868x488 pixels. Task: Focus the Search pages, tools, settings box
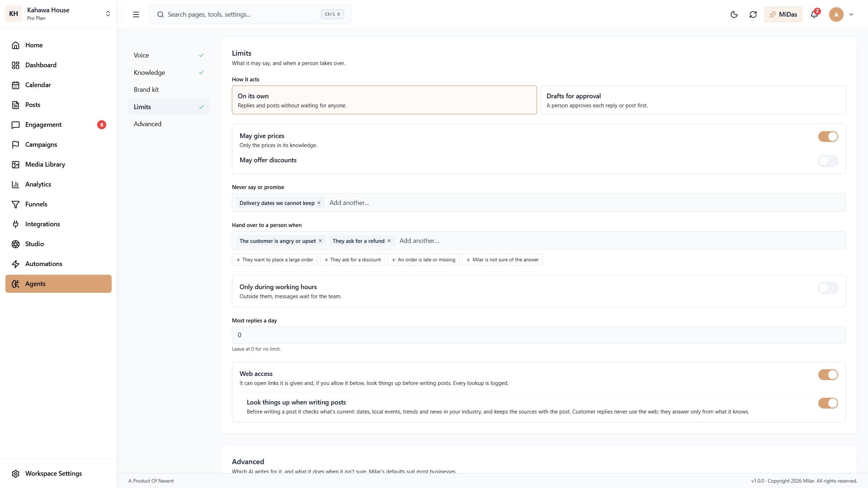coord(250,14)
